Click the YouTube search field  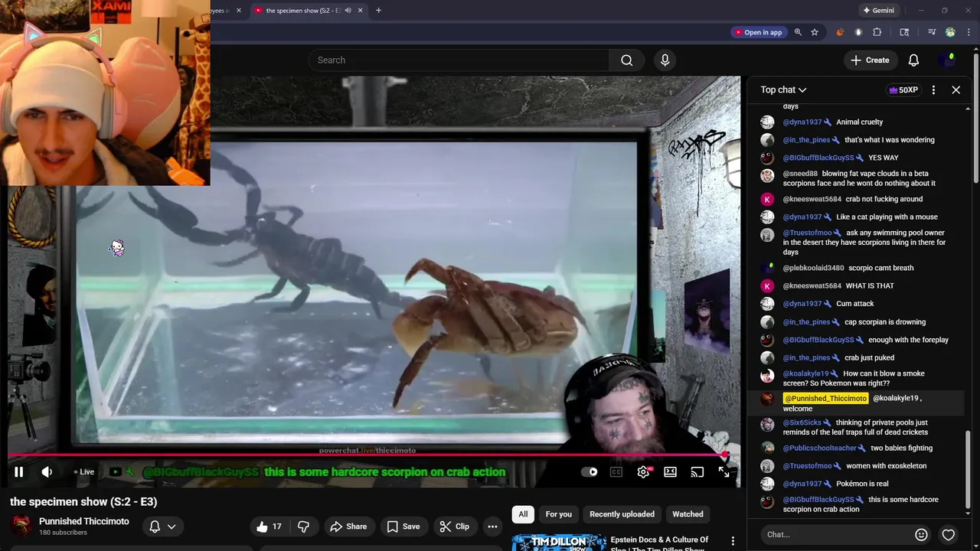point(459,60)
